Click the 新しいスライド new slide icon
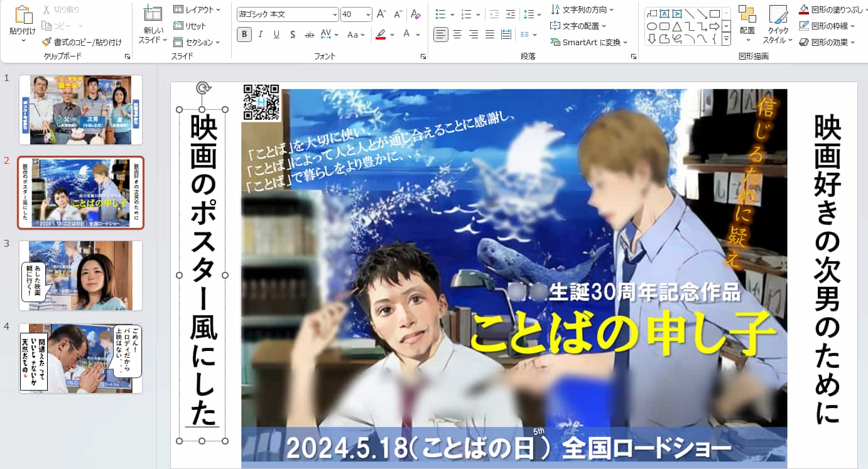The image size is (868, 469). point(153,14)
